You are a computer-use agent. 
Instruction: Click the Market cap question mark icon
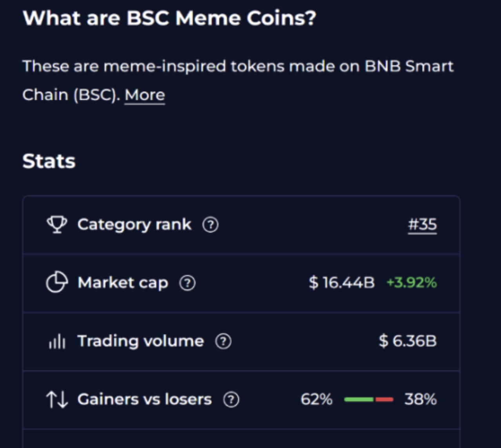point(187,282)
